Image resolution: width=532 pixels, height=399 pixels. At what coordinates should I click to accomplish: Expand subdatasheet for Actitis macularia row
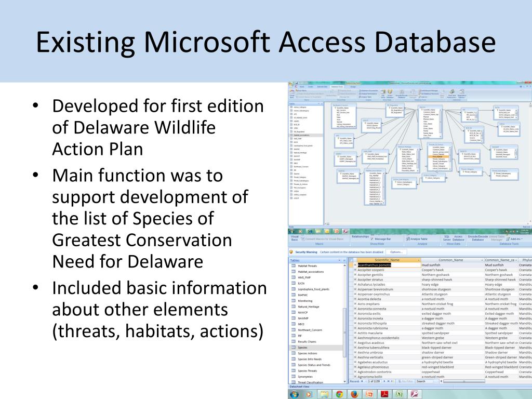pos(355,333)
